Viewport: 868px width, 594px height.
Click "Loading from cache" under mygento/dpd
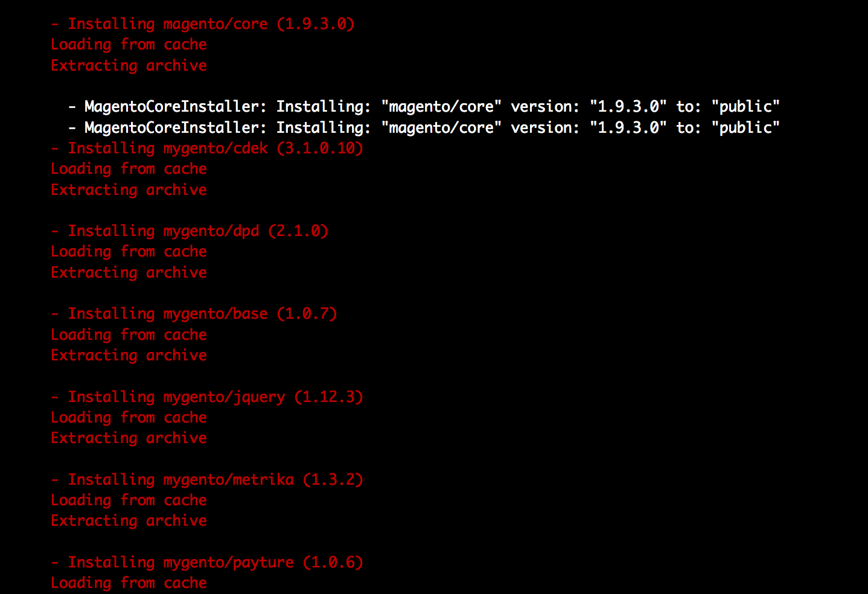tap(129, 252)
